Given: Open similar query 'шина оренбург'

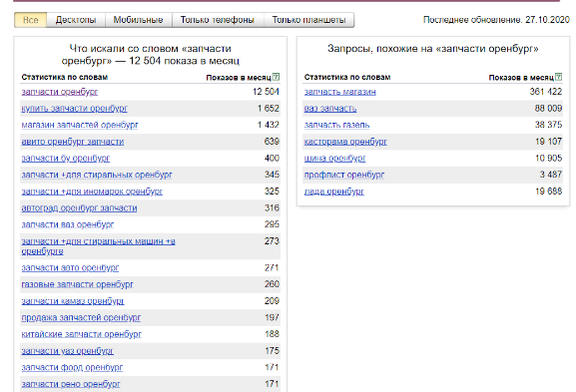Looking at the screenshot, I should 335,159.
